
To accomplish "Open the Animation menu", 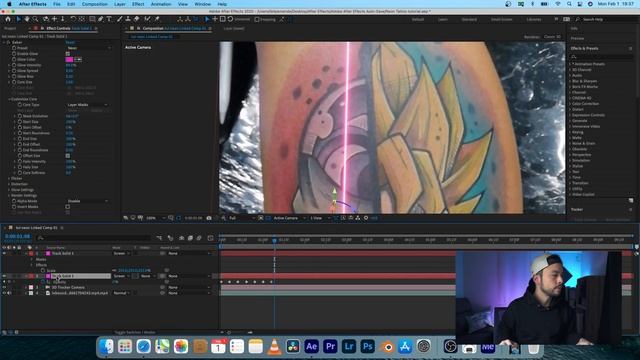I will pos(161,4).
